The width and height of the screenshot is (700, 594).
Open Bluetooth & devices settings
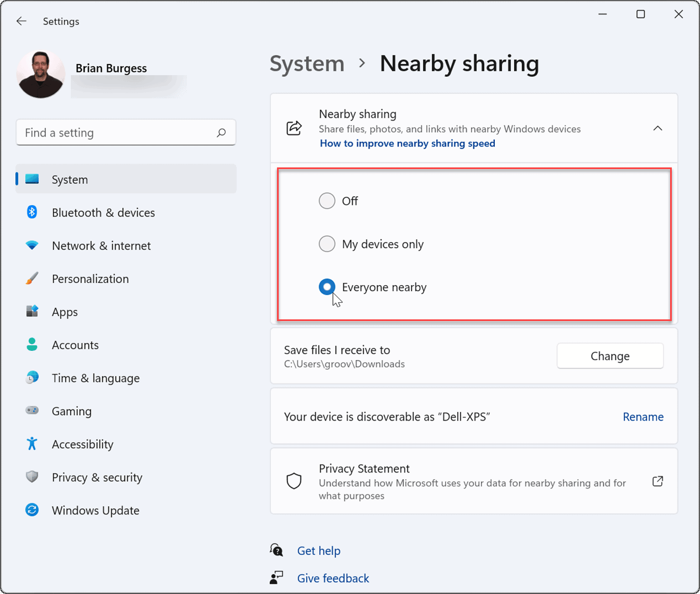pos(103,212)
